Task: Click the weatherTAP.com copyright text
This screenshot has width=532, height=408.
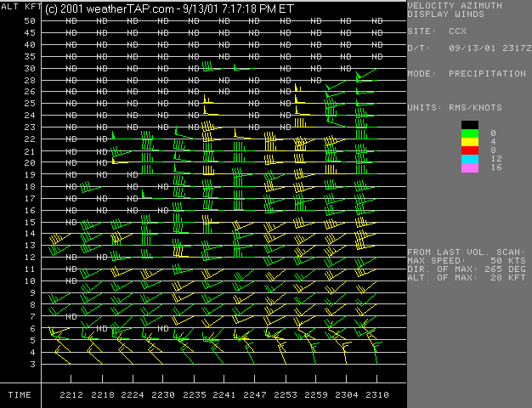Action: pyautogui.click(x=167, y=8)
